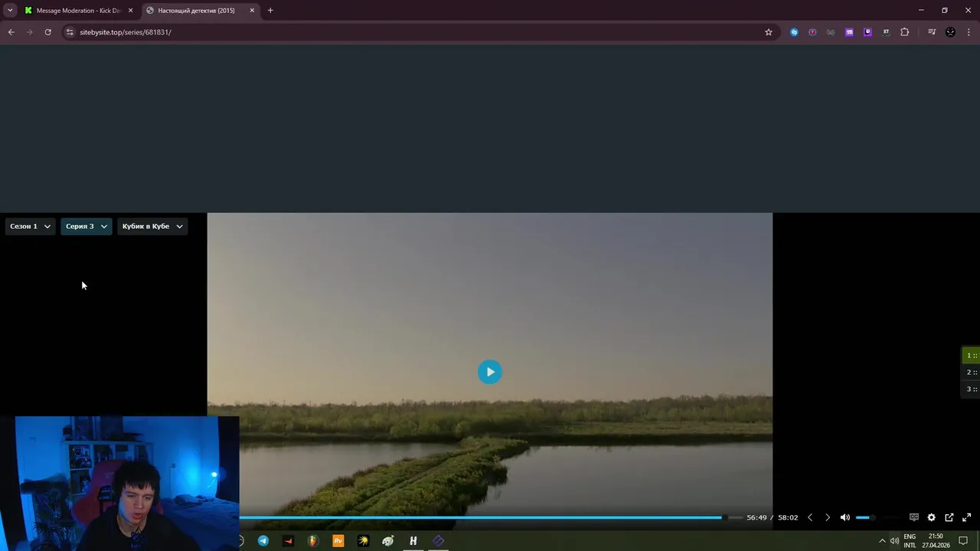Open Telegram from the taskbar
The width and height of the screenshot is (980, 551).
263,541
